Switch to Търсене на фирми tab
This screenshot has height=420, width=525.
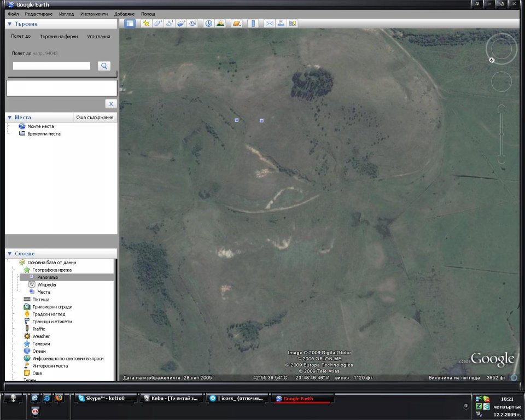pos(59,37)
